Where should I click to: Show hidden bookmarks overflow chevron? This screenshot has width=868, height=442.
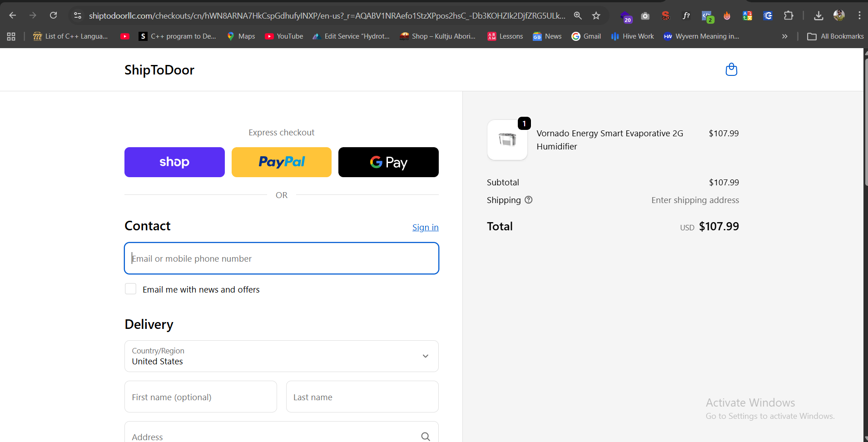pos(785,36)
